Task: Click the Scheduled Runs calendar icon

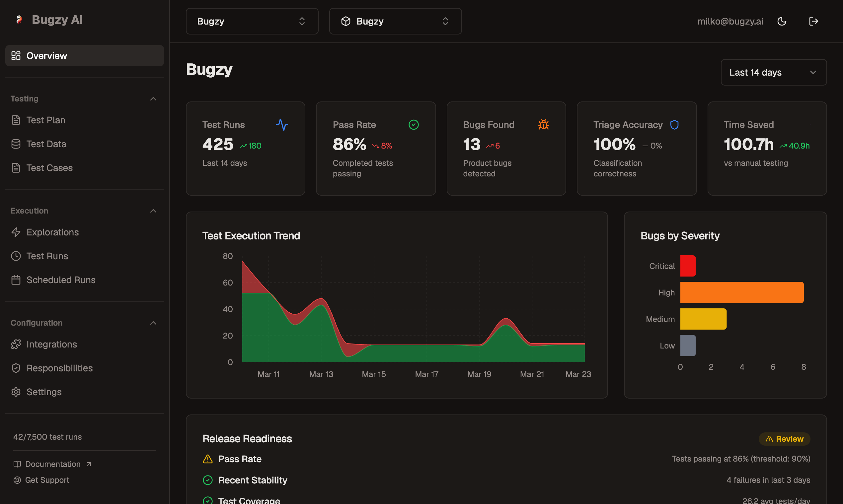Action: click(x=16, y=280)
